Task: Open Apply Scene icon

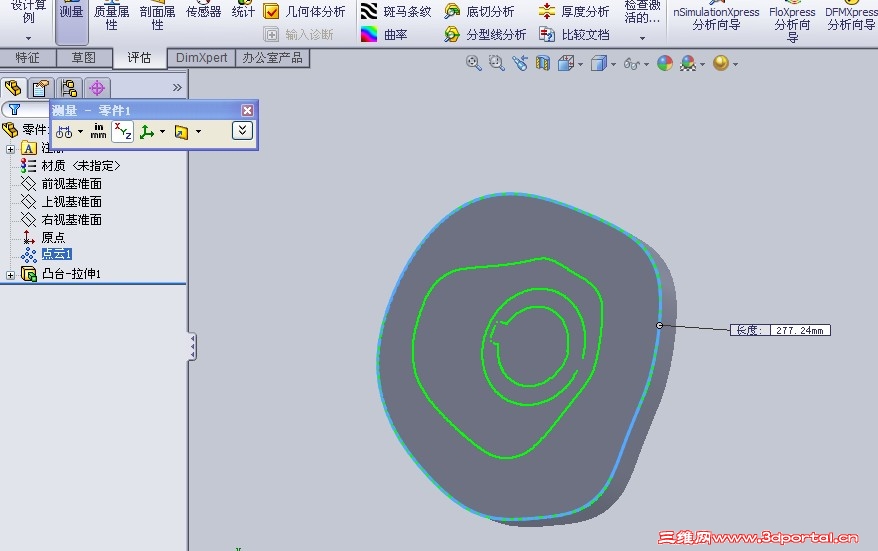Action: [x=688, y=63]
